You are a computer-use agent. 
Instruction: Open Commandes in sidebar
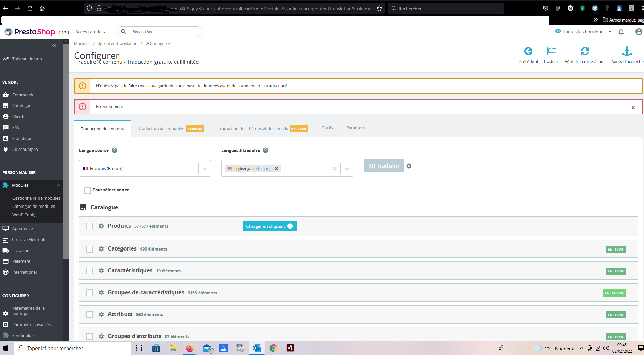click(24, 95)
